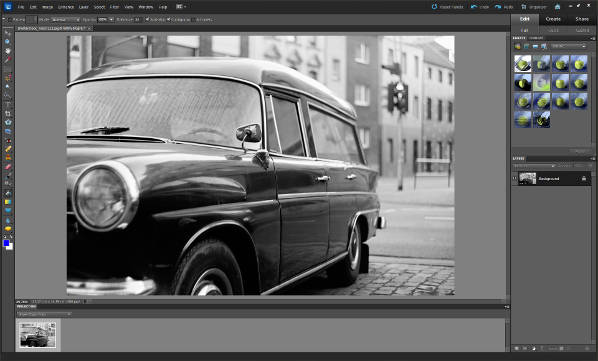Toggle the Contiguous checkbox
The height and width of the screenshot is (361, 598).
click(x=169, y=19)
